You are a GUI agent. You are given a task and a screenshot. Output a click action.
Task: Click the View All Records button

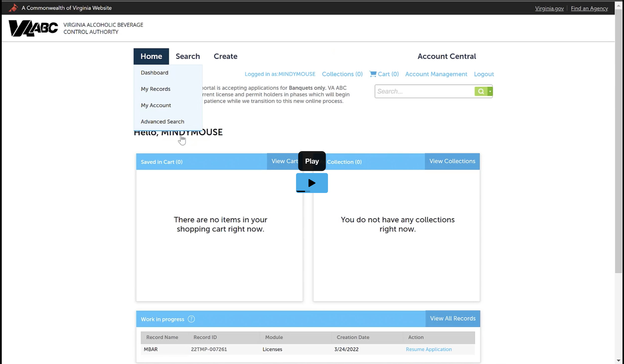tap(453, 318)
